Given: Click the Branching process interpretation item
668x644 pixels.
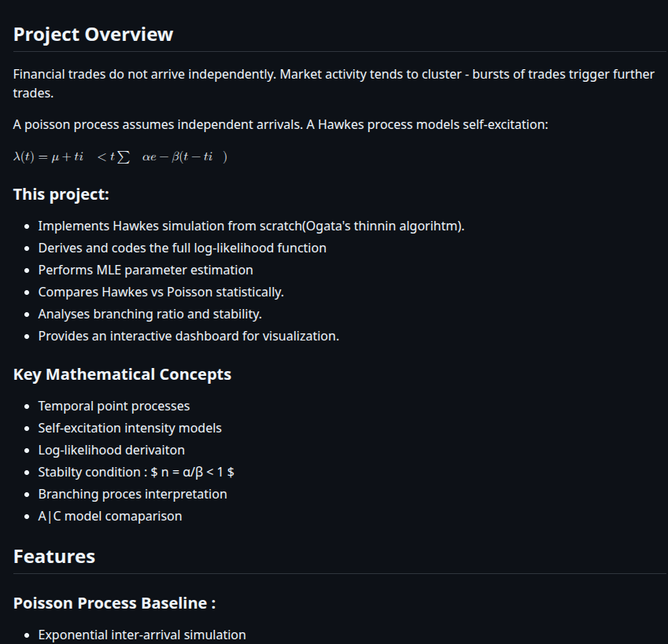Looking at the screenshot, I should (132, 495).
